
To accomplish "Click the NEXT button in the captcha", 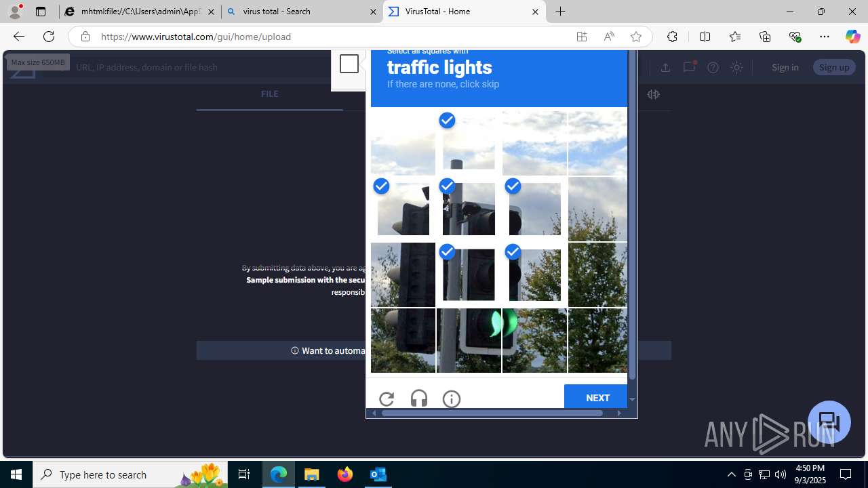I will [x=597, y=397].
